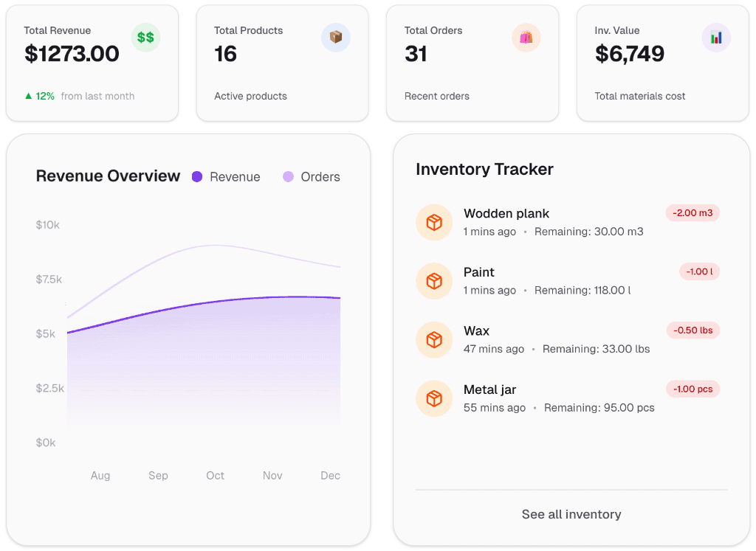Select the Inventory Tracker panel header
The image size is (756, 551).
pyautogui.click(x=484, y=169)
